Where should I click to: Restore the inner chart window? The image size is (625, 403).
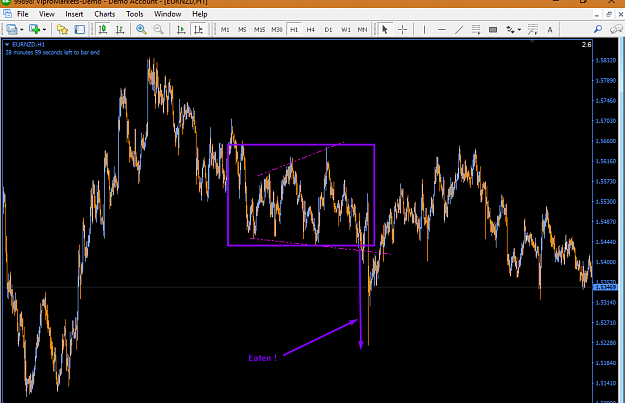[609, 14]
